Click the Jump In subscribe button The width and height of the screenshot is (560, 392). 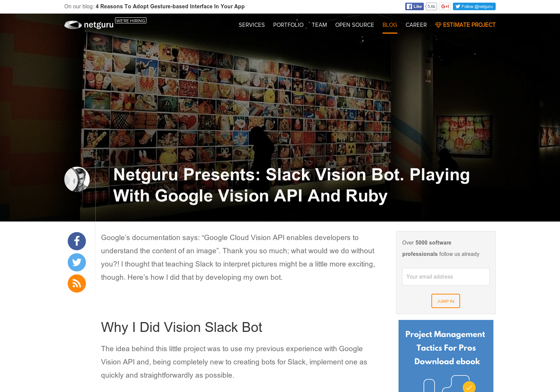click(445, 301)
